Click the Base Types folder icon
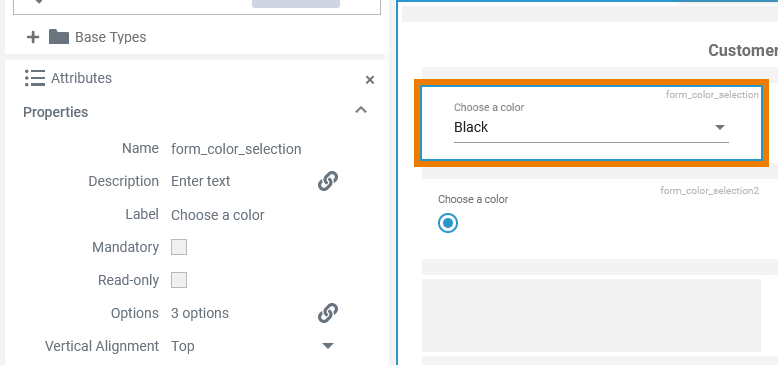Screen dimensions: 778x365 coord(59,37)
